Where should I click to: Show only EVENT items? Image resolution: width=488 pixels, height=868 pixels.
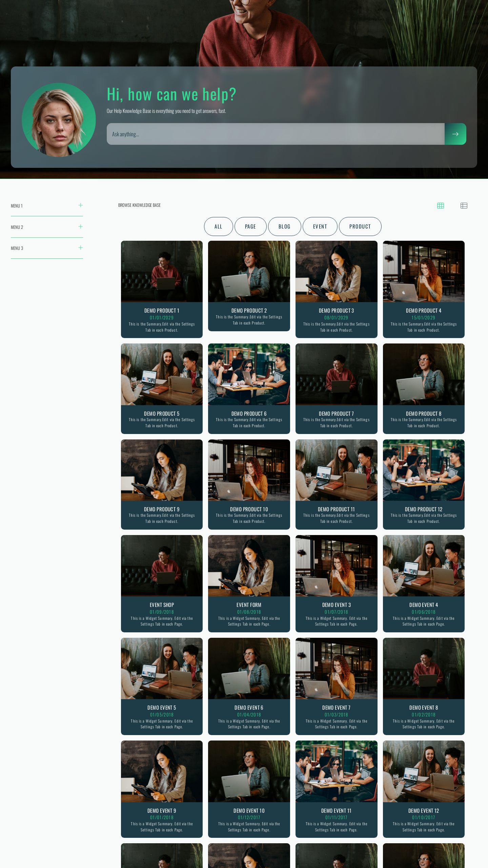(320, 226)
